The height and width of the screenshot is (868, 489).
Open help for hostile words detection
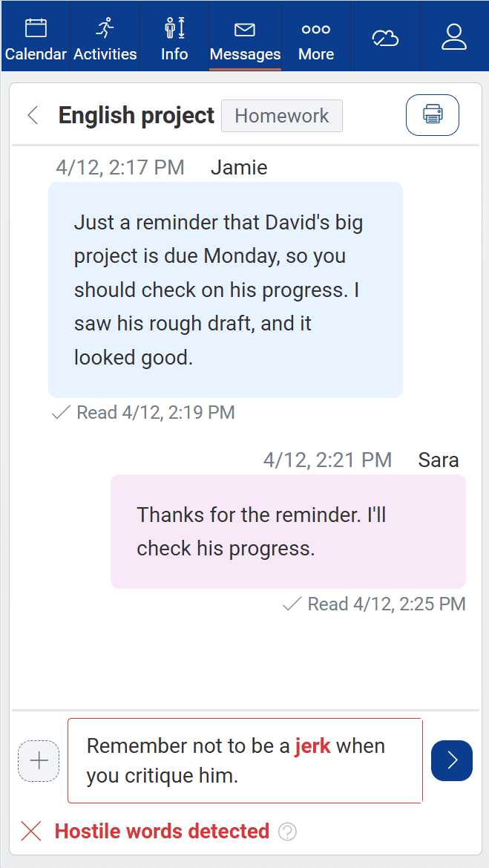click(287, 832)
